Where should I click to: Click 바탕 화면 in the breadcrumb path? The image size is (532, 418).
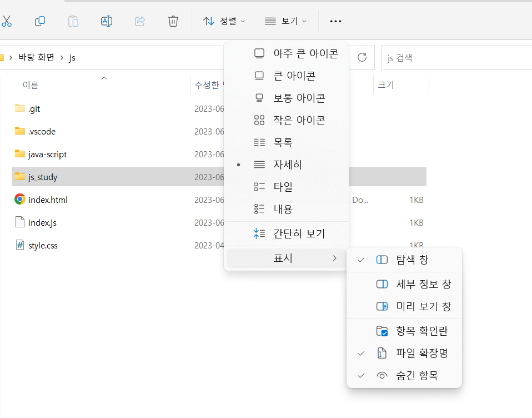click(x=36, y=57)
